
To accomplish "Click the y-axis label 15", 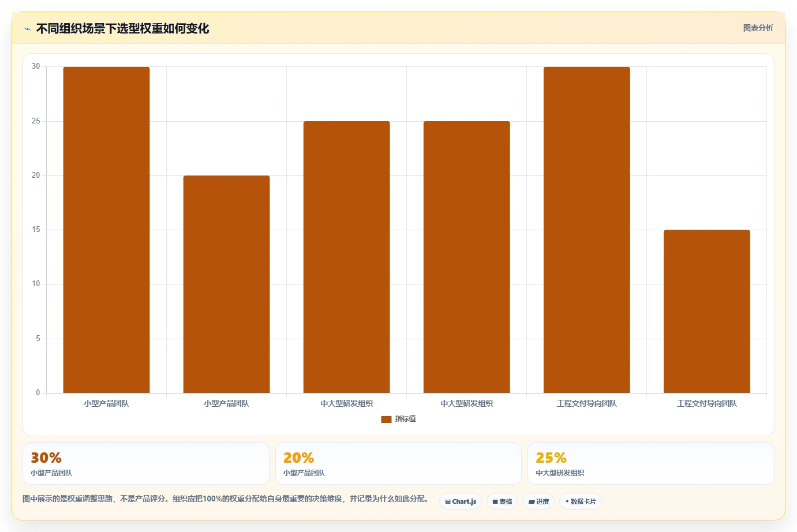I will point(36,230).
